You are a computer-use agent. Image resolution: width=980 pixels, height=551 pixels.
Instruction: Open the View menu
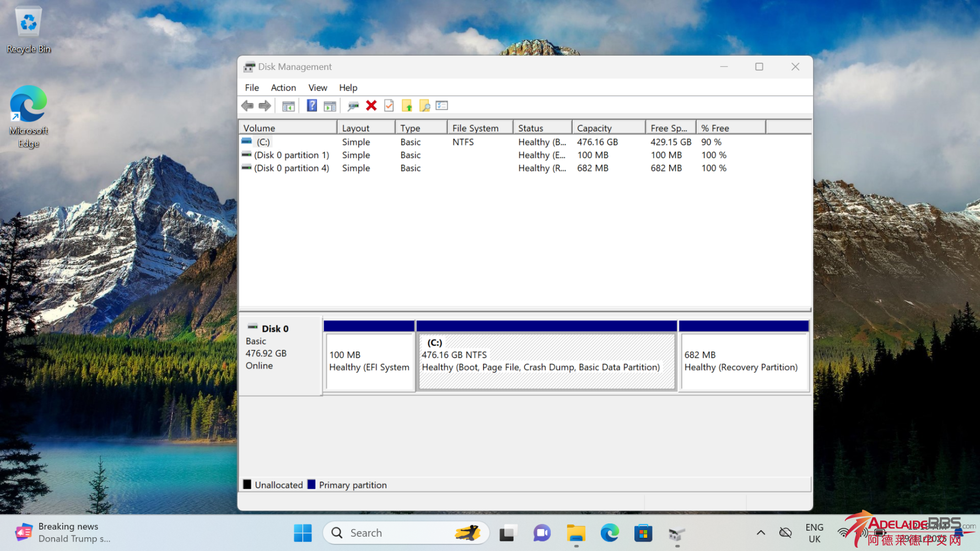click(x=317, y=88)
